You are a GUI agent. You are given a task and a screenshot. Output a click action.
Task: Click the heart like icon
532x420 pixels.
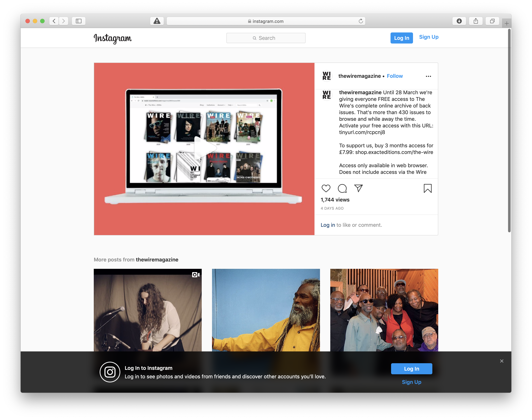pos(326,188)
